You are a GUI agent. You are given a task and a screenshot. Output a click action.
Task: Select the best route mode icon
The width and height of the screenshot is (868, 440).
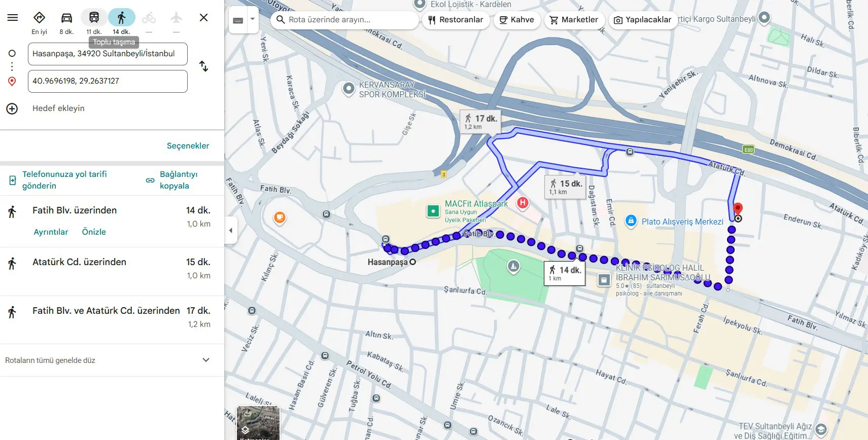39,18
